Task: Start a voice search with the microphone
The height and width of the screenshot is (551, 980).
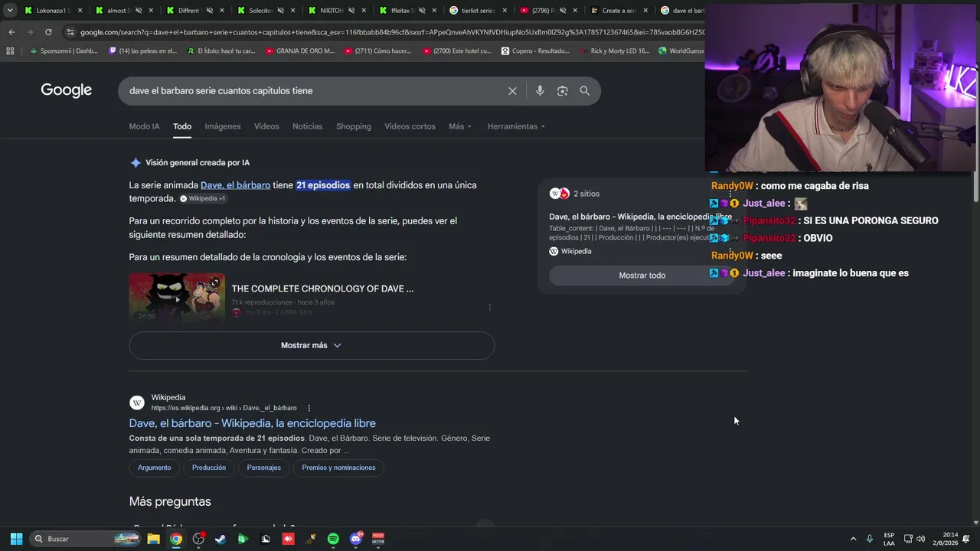Action: (x=540, y=91)
